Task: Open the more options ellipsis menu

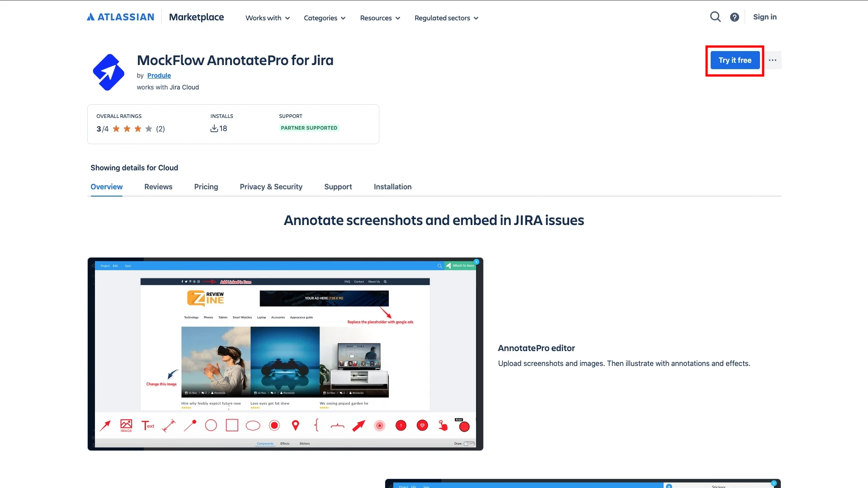Action: [772, 60]
